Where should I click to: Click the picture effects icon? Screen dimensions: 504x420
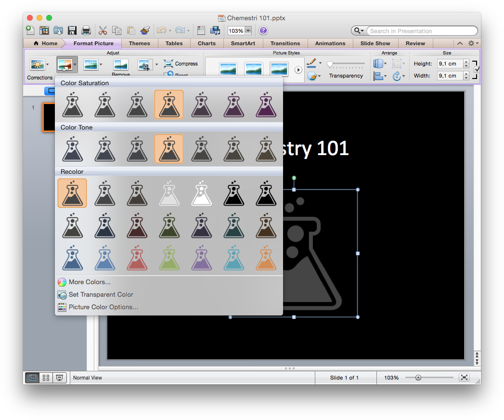312,76
